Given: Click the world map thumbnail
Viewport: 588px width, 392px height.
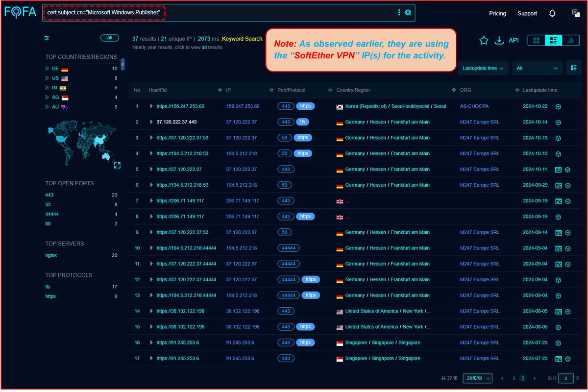Looking at the screenshot, I should 82,143.
